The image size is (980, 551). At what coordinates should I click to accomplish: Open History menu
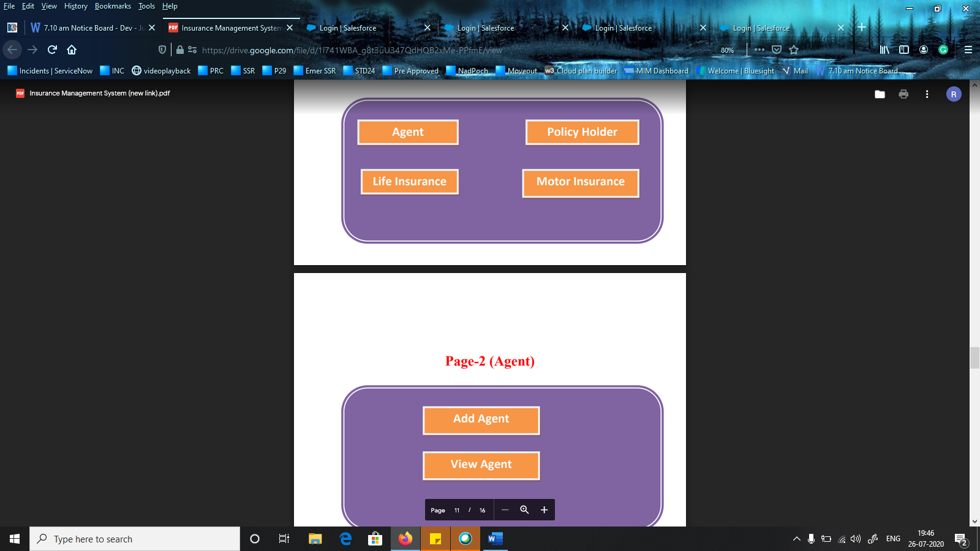[76, 6]
